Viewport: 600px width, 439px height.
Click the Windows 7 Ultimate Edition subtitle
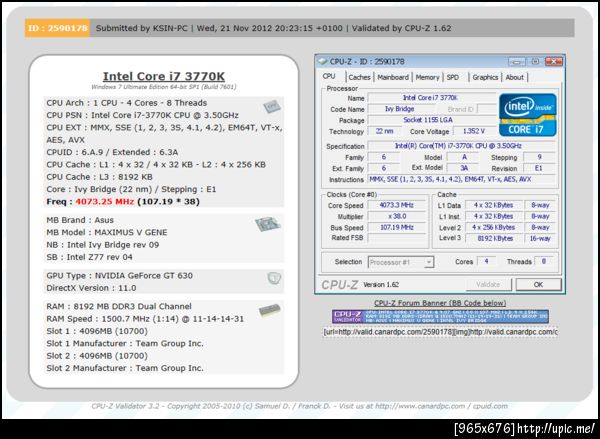click(164, 87)
